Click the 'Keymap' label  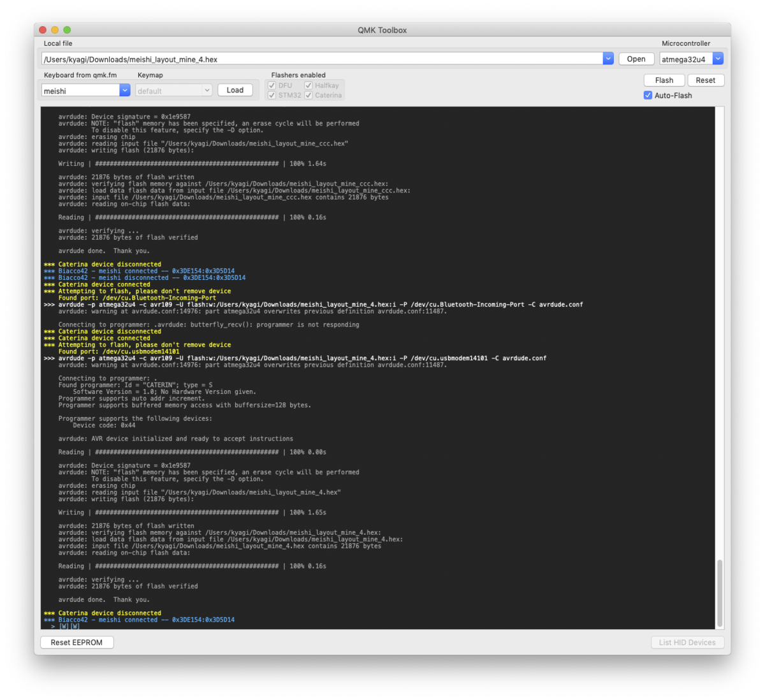tap(150, 75)
